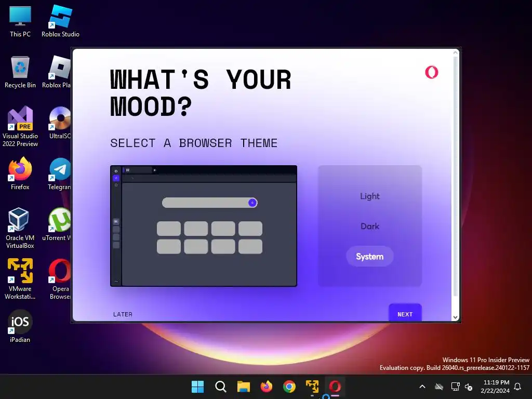
Task: Choose the System theme option
Action: pos(369,257)
